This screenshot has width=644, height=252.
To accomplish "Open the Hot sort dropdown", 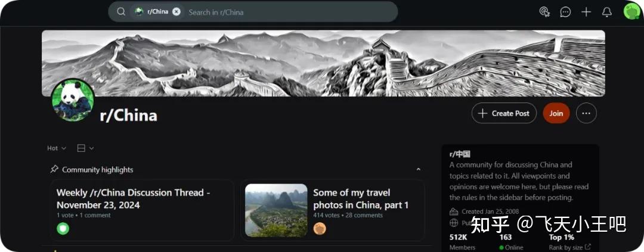I will [x=57, y=148].
